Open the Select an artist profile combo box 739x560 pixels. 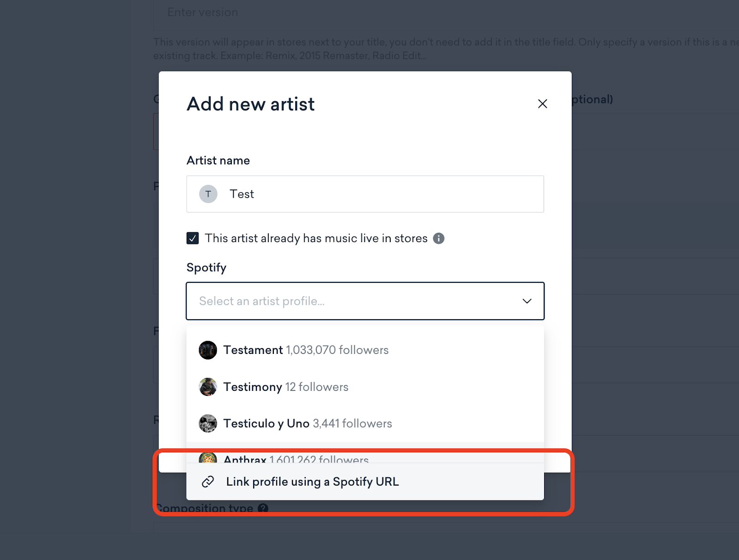[365, 301]
